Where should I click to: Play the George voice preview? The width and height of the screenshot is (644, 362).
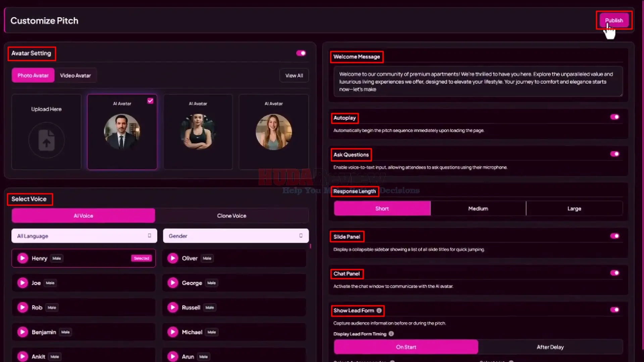173,283
